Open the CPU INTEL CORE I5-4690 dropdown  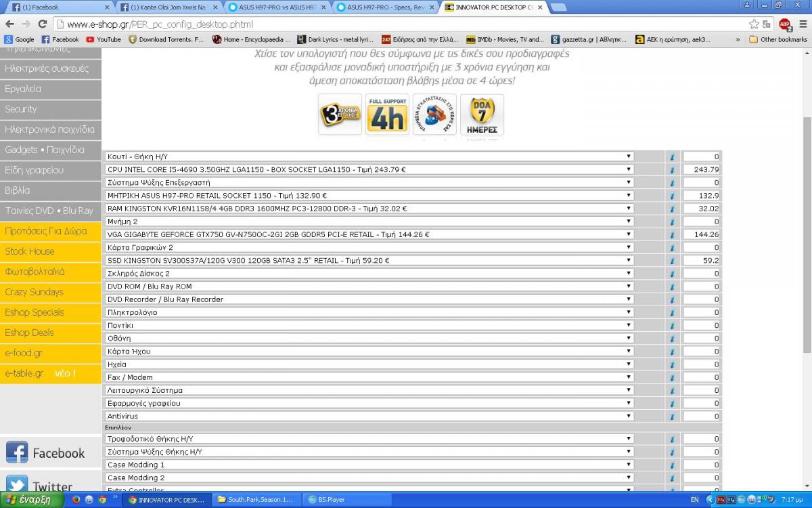click(x=369, y=169)
